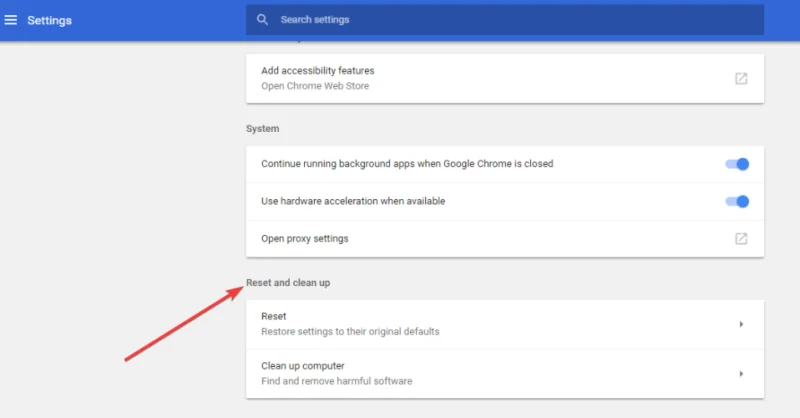Click 'Use hardware acceleration when available' label
800x418 pixels.
(x=353, y=201)
